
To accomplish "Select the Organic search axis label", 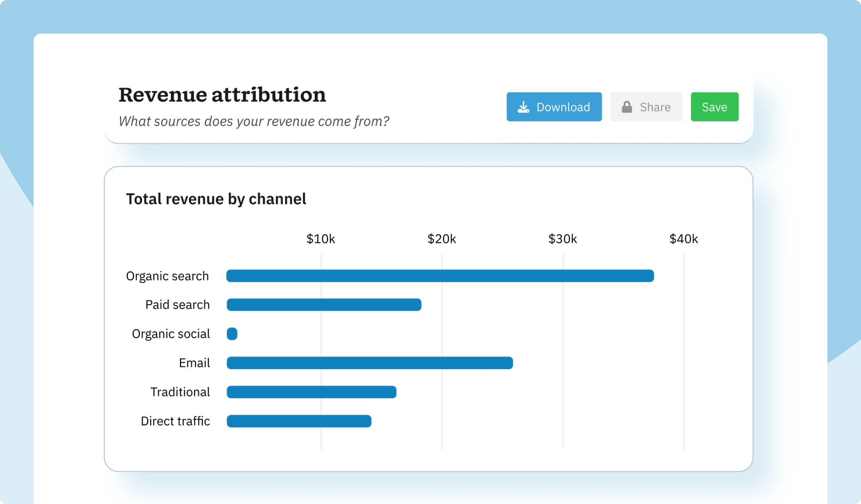I will 167,276.
